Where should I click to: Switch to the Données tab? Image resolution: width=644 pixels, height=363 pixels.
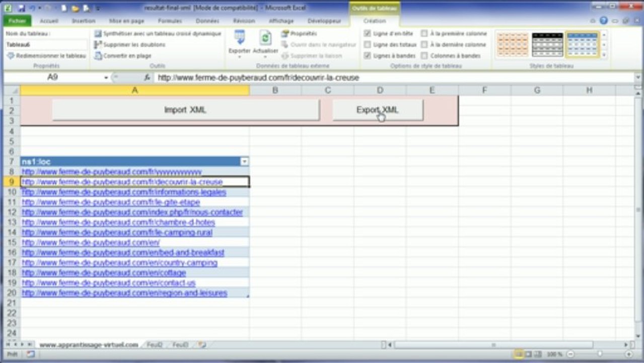point(207,21)
